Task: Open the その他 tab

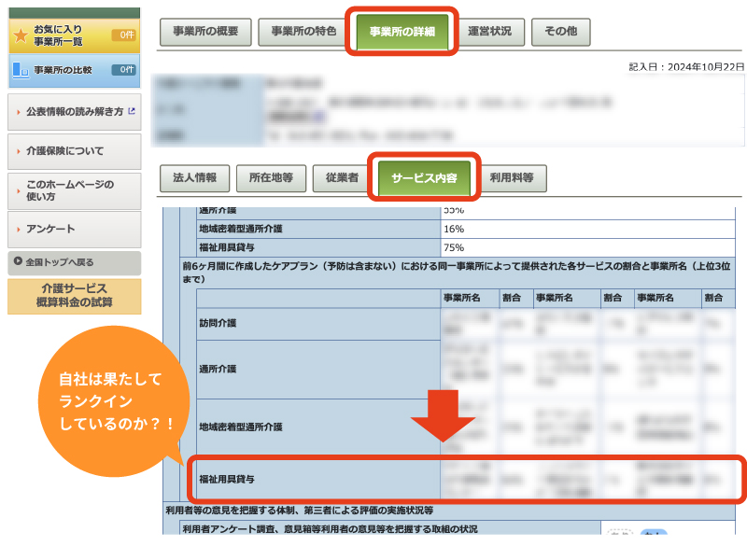Action: tap(560, 31)
